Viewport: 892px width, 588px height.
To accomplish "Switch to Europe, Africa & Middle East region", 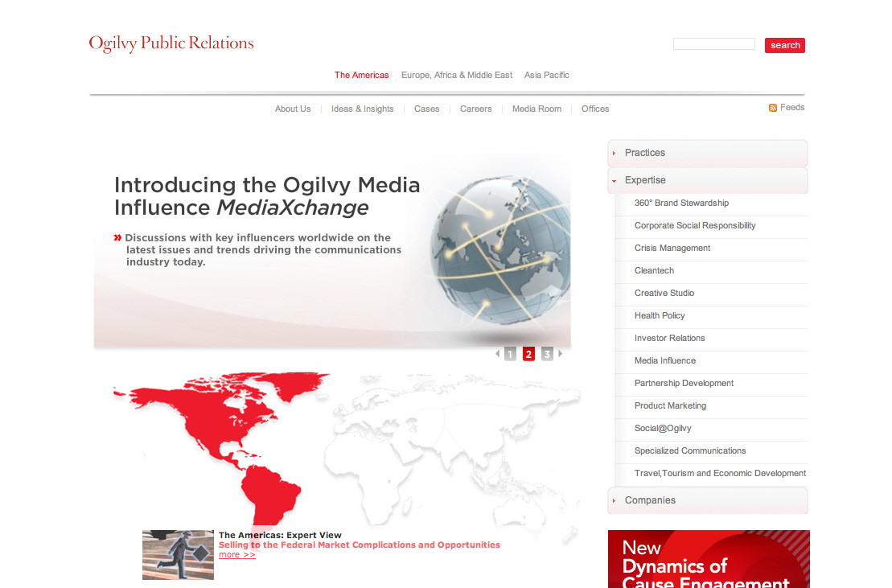I will coord(457,75).
